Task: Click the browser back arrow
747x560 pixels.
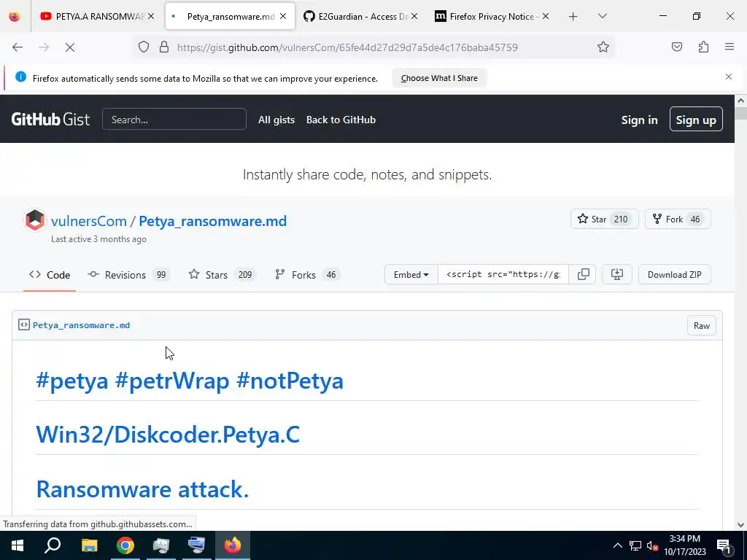Action: tap(18, 47)
